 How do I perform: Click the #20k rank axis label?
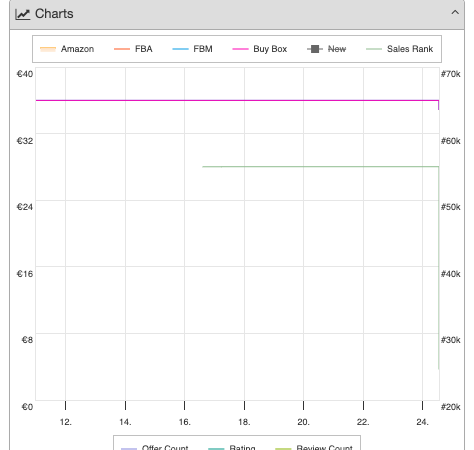pos(451,407)
